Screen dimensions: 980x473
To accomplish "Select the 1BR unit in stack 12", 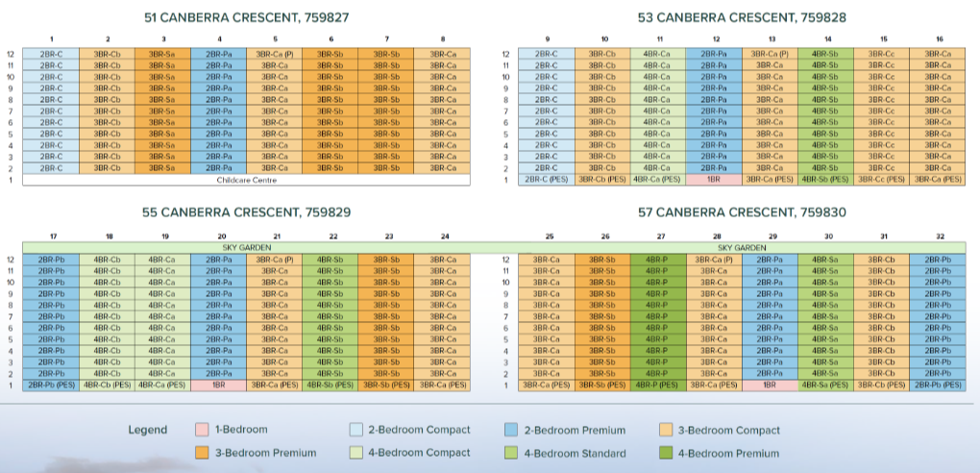I will 714,180.
